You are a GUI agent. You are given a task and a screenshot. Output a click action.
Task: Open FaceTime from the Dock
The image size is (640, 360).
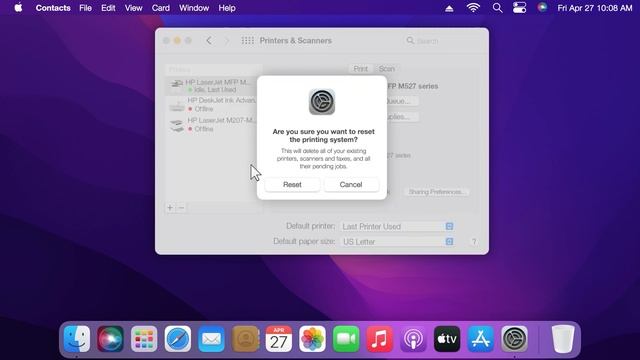click(346, 339)
